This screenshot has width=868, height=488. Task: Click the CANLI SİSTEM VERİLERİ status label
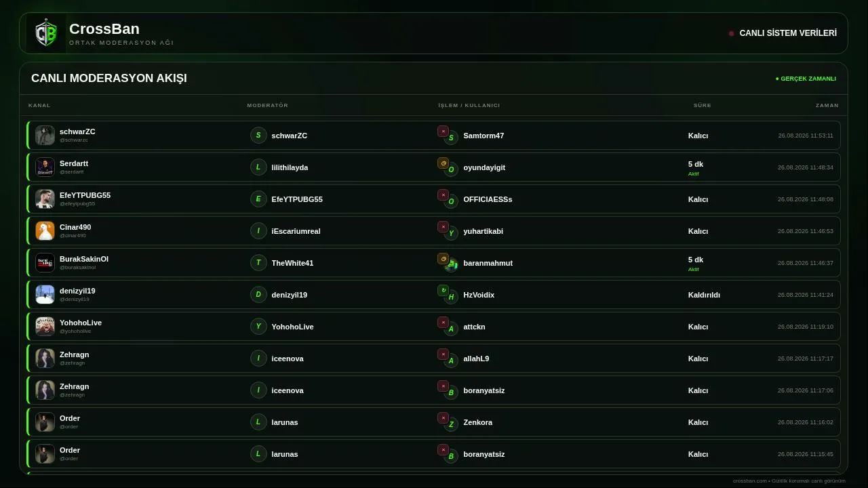coord(788,33)
